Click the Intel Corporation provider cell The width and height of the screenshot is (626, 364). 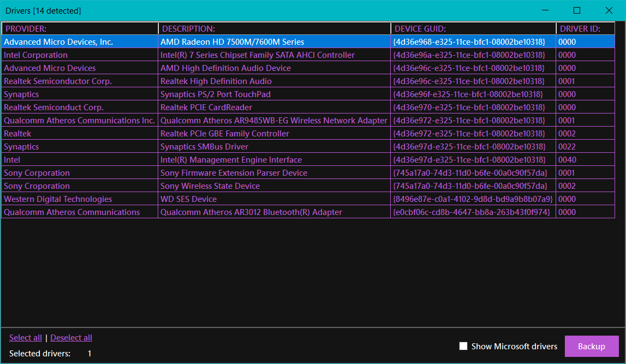[80, 55]
